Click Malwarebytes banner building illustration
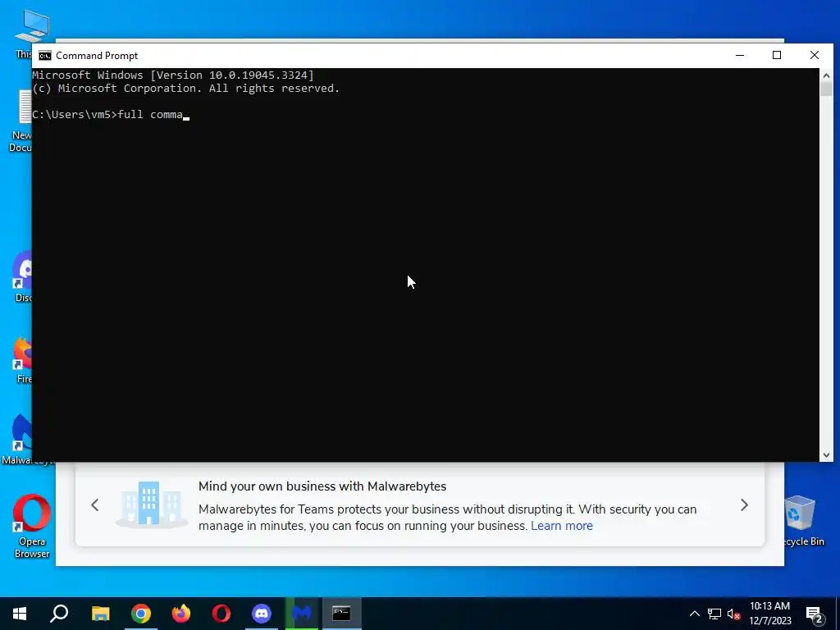The width and height of the screenshot is (840, 630). click(x=151, y=504)
